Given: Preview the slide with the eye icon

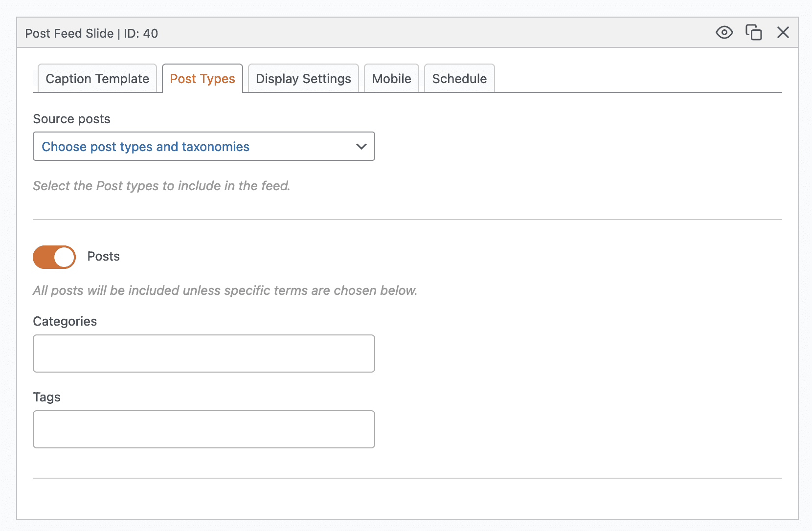Looking at the screenshot, I should coord(724,33).
